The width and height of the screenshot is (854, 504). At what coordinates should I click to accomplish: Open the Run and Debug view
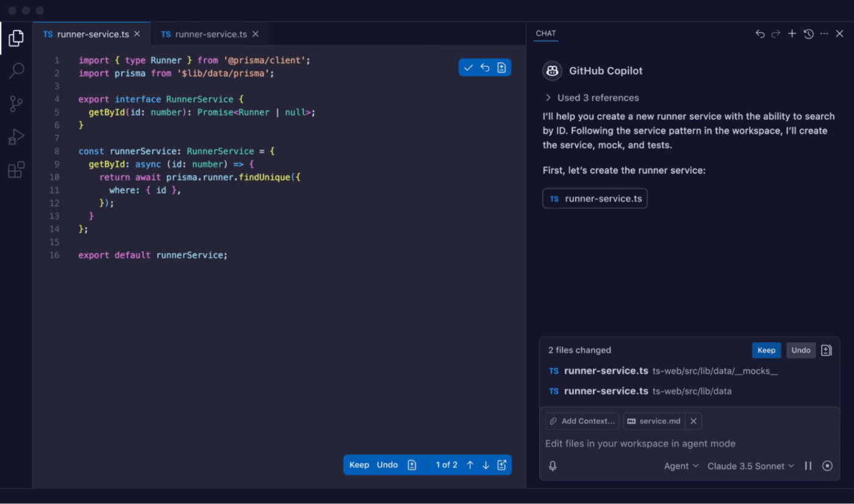(x=16, y=137)
